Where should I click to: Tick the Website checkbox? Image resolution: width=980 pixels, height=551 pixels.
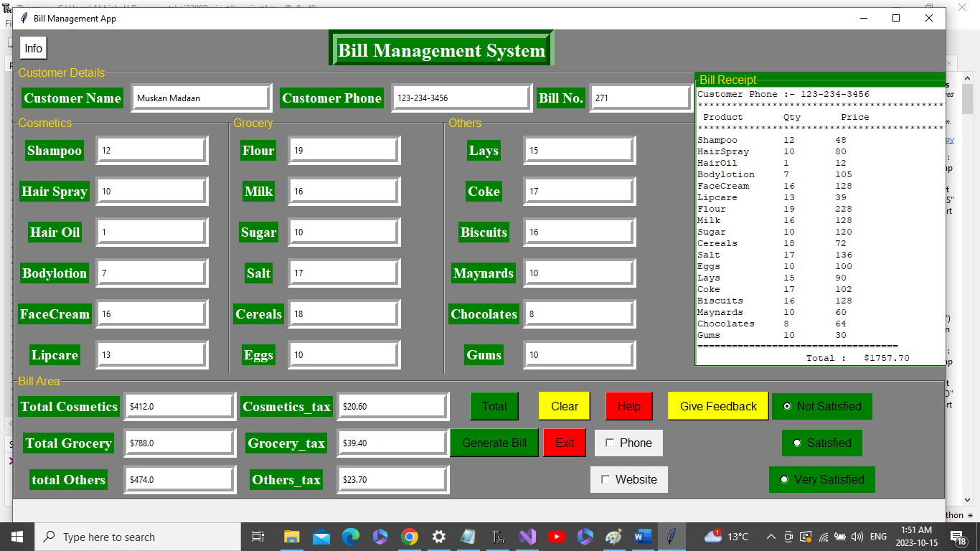click(x=606, y=479)
